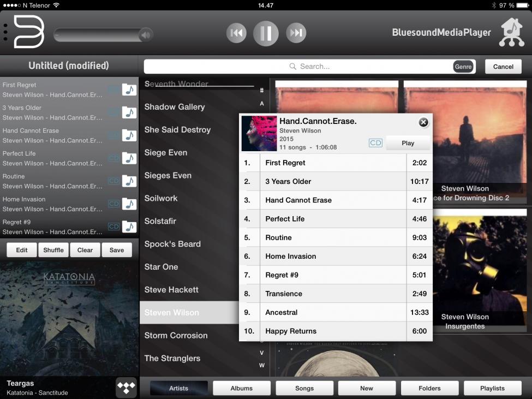This screenshot has width=532, height=399.
Task: Edit the play queue
Action: pyautogui.click(x=22, y=250)
